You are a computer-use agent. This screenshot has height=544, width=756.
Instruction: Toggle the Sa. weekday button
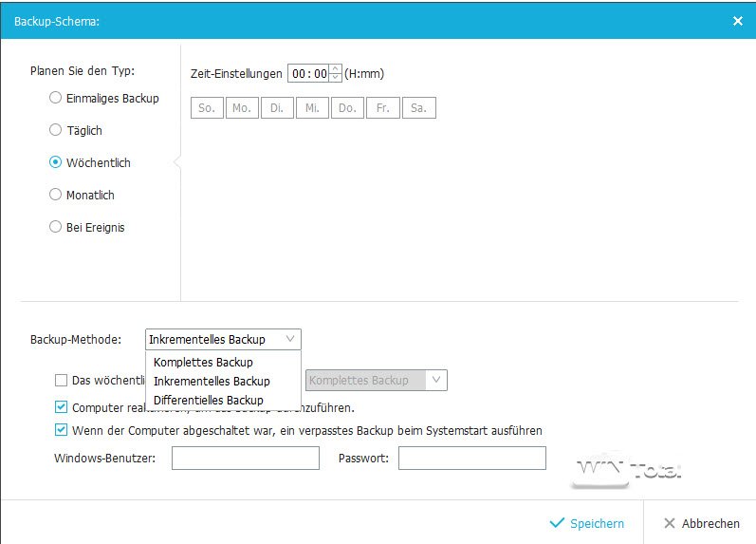[418, 108]
